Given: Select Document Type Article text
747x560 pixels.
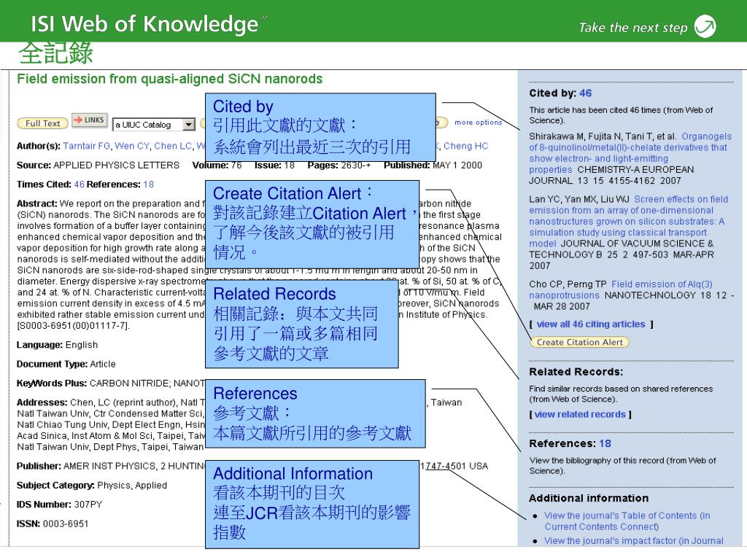Looking at the screenshot, I should coord(103,364).
